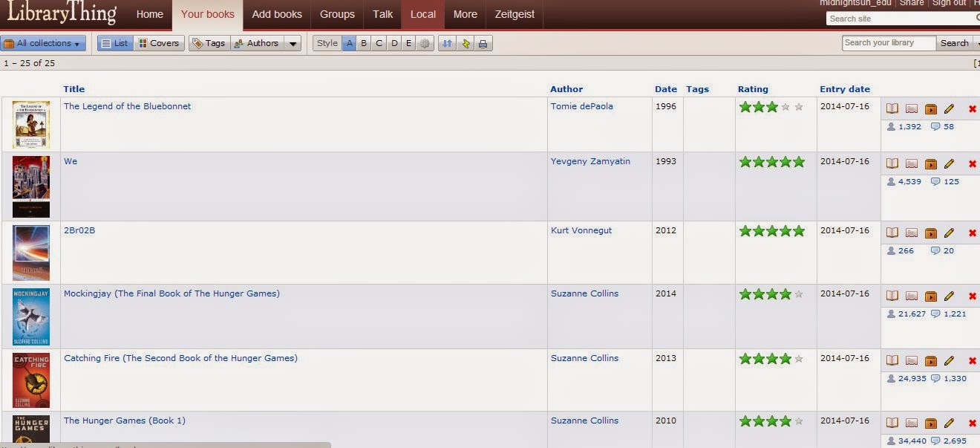Click the site search magnifier icon
The width and height of the screenshot is (980, 448).
click(x=979, y=18)
